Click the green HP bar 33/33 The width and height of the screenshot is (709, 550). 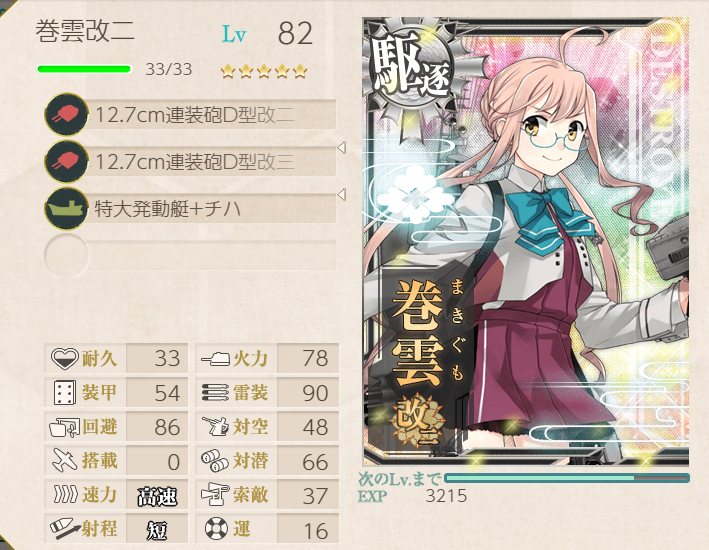coord(84,69)
